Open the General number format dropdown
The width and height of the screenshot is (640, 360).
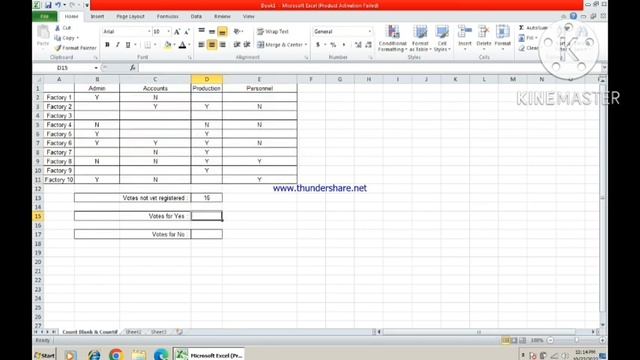(370, 31)
